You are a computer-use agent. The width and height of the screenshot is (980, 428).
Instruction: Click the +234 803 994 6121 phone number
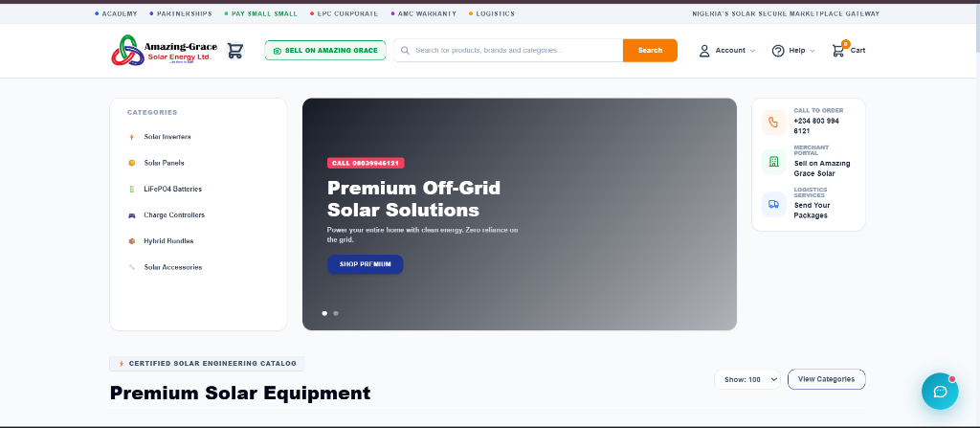click(x=816, y=125)
